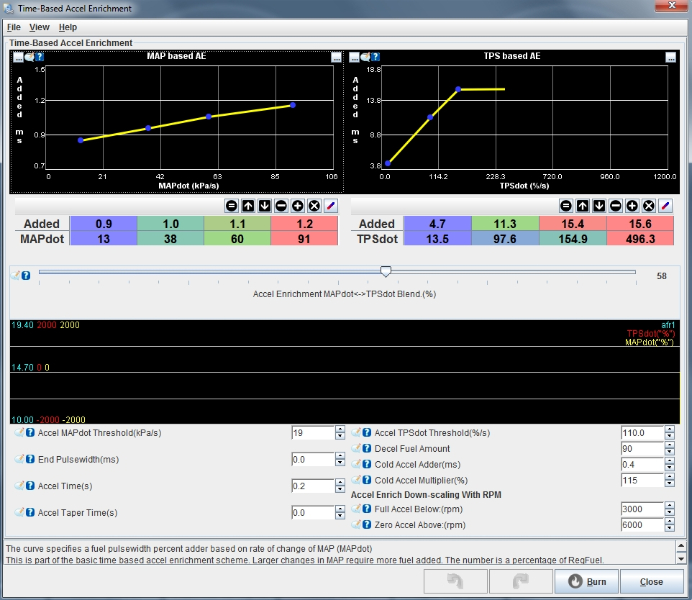
Task: Click the pencil icon above TPSdot table
Action: click(666, 205)
